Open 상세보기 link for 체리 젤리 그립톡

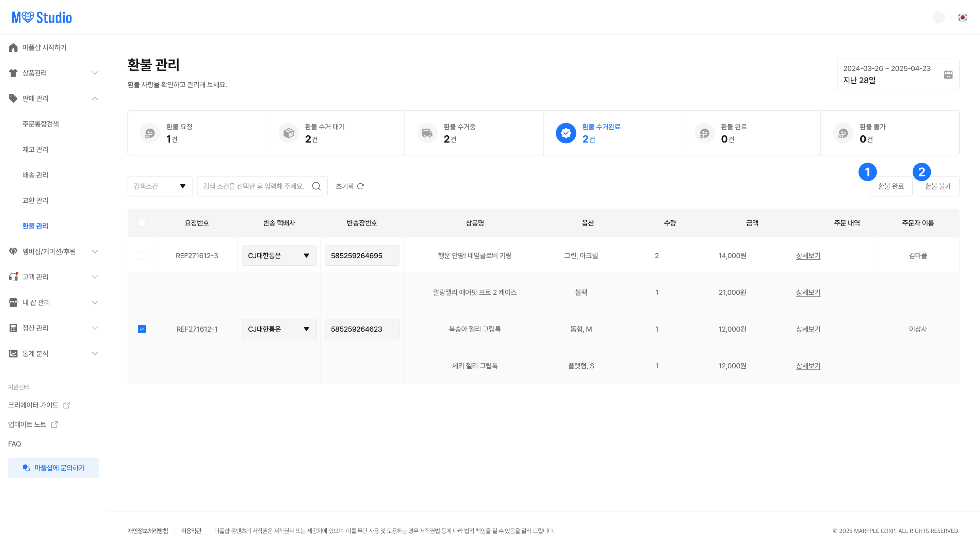click(x=808, y=366)
